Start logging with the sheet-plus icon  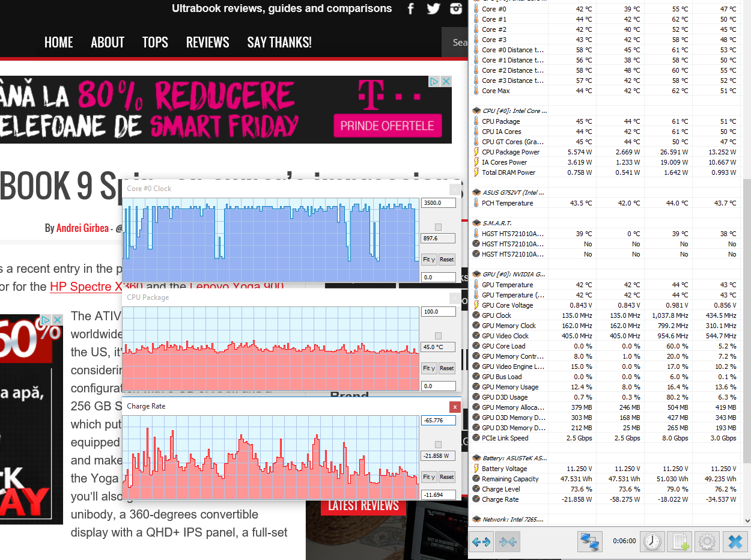[680, 541]
